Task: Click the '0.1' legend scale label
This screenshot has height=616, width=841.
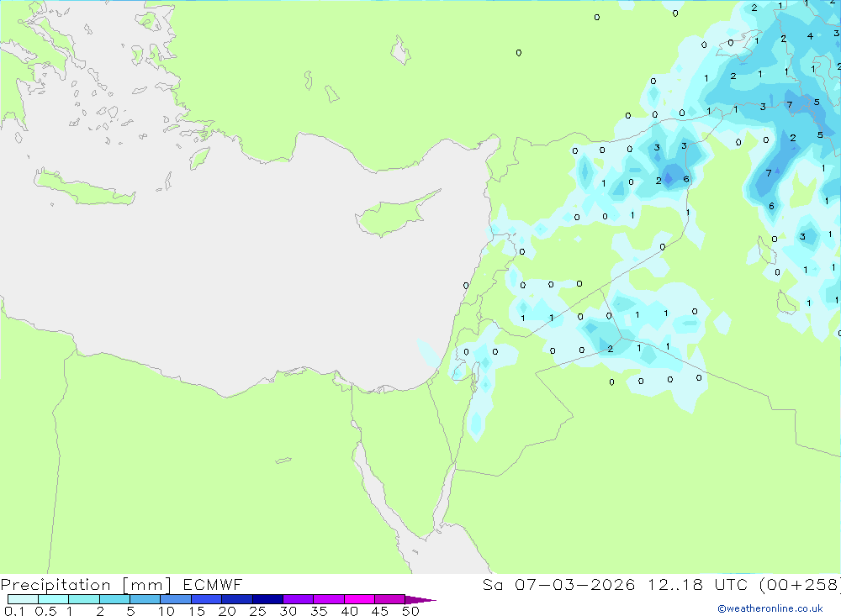Action: (14, 611)
